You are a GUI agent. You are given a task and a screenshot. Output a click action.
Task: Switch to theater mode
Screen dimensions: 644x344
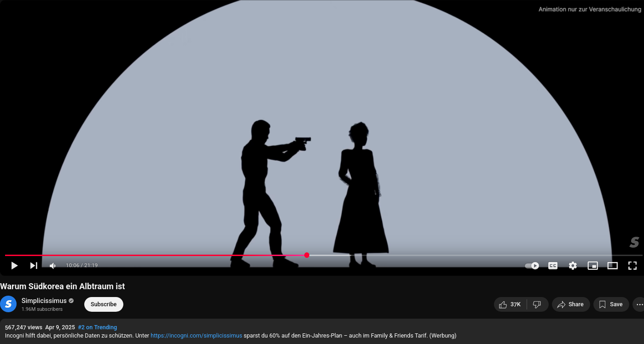tap(613, 266)
